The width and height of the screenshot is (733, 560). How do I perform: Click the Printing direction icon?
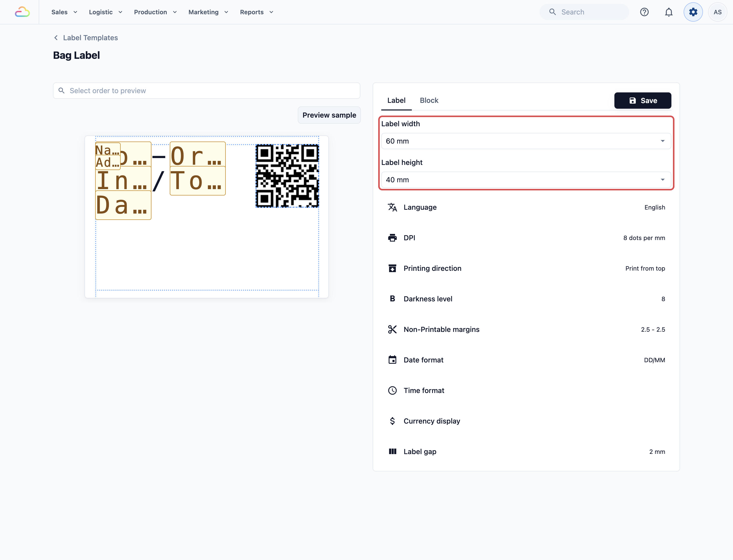[x=392, y=268]
